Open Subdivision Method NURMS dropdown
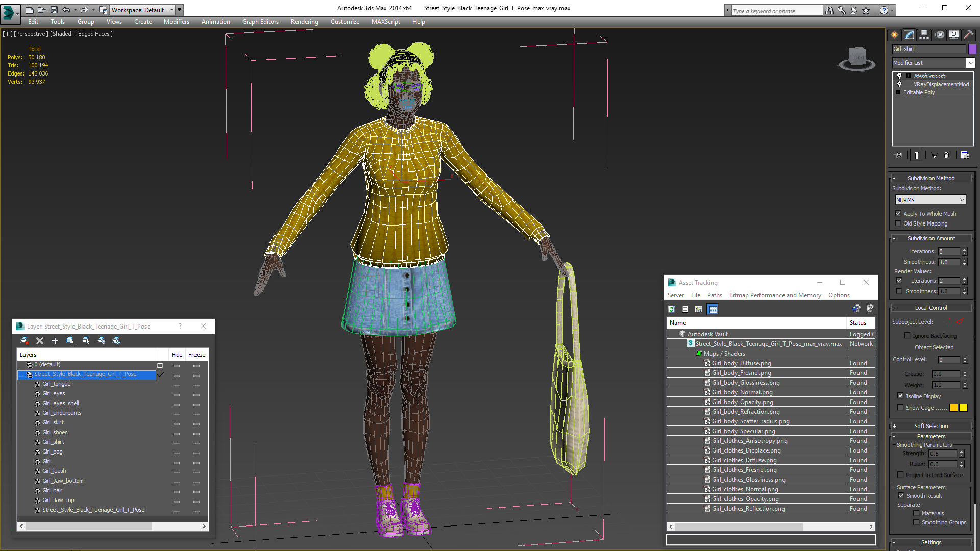This screenshot has height=551, width=980. pos(930,200)
